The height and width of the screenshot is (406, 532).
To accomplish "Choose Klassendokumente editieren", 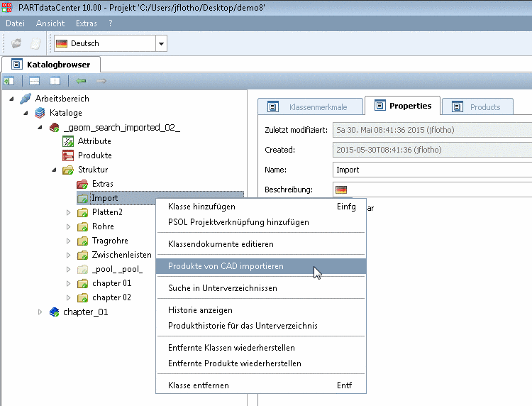I will coord(261,244).
